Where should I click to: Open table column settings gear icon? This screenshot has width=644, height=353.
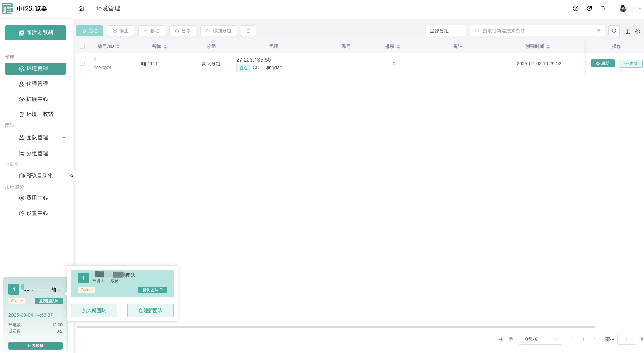pos(637,31)
